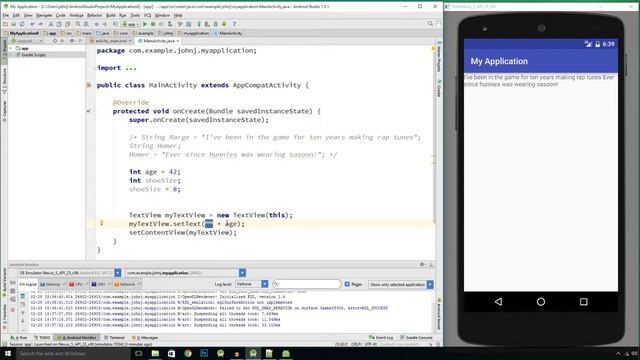Click the Undo toolbar arrow
The height and width of the screenshot is (360, 640).
32,24
